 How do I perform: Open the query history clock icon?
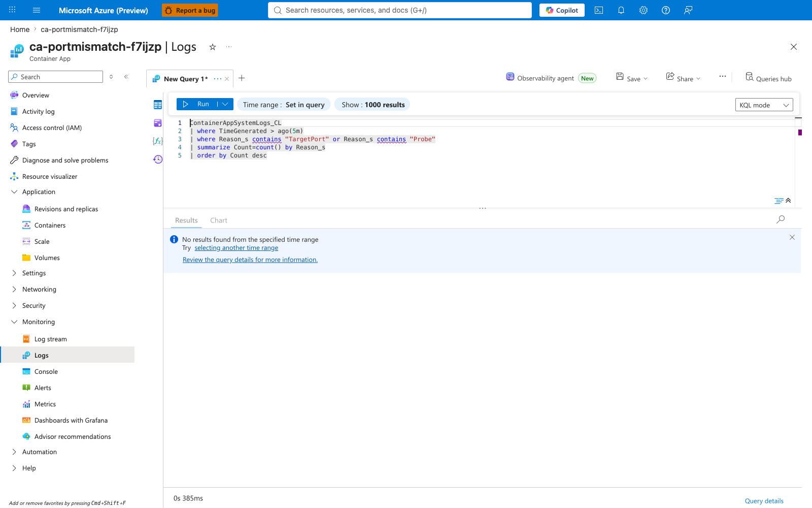158,159
